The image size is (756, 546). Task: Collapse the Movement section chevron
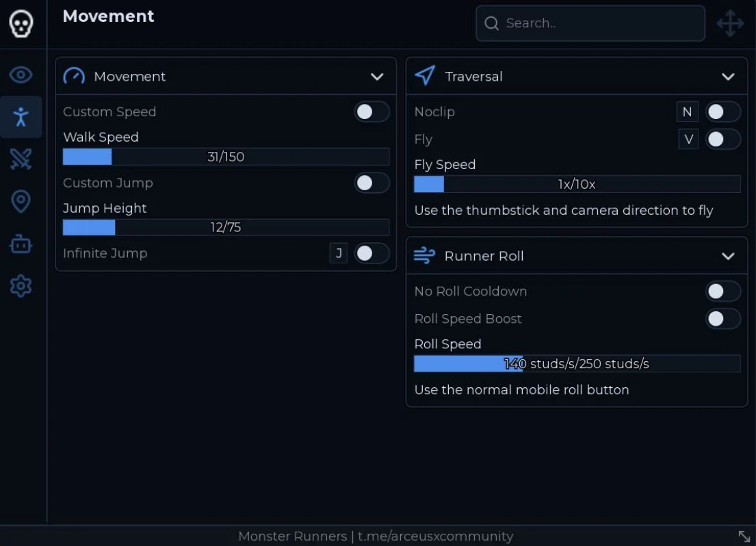pyautogui.click(x=377, y=77)
